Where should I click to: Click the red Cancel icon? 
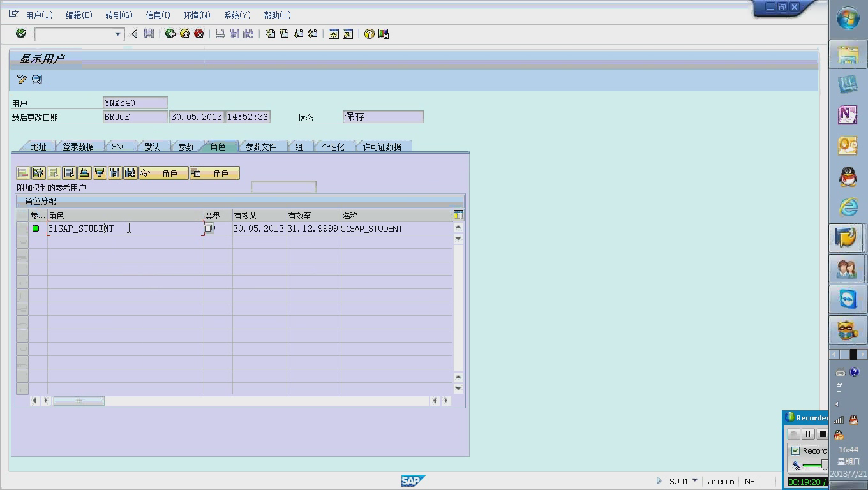(x=199, y=34)
